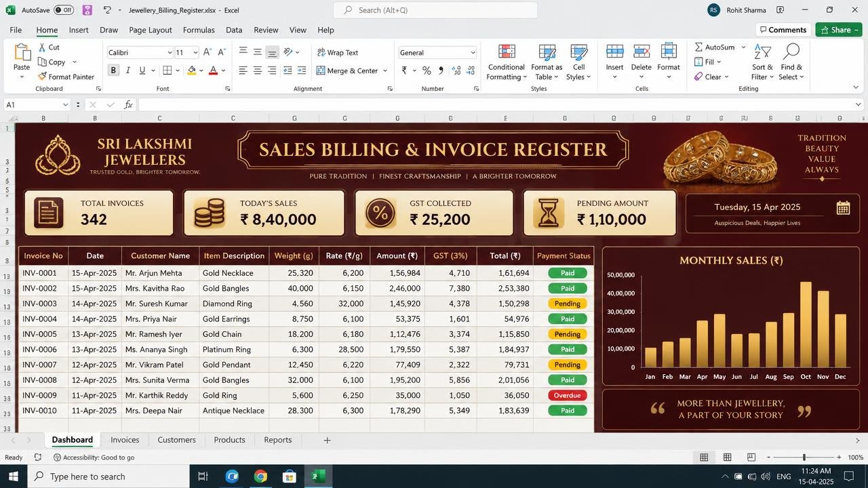Switch to the Reports sheet tab
This screenshot has width=868, height=488.
click(278, 440)
